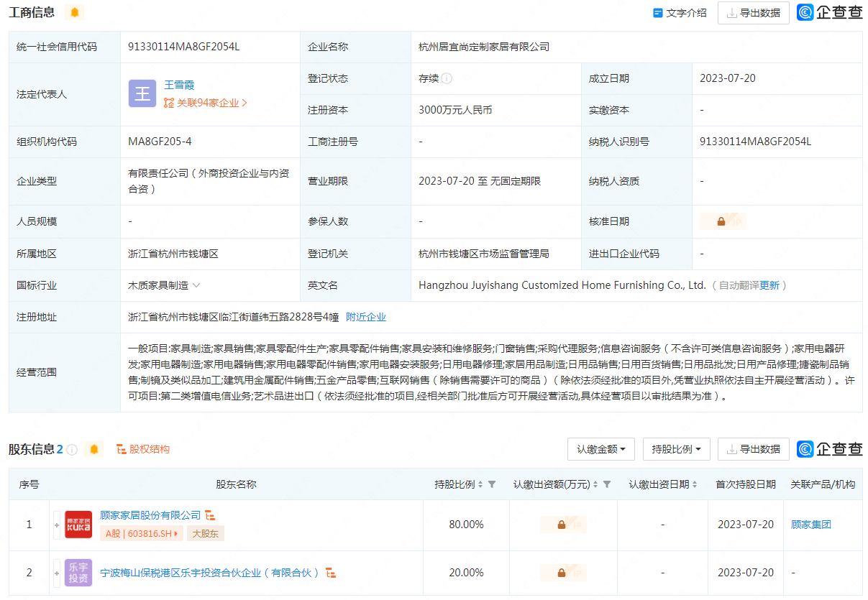Click the 大股东 tag under 顾家家居

(206, 533)
